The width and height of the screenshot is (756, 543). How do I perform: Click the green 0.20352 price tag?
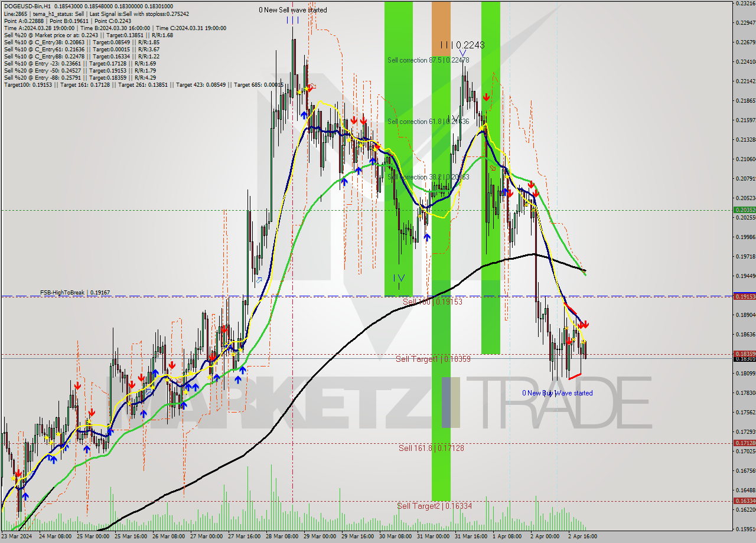(744, 210)
